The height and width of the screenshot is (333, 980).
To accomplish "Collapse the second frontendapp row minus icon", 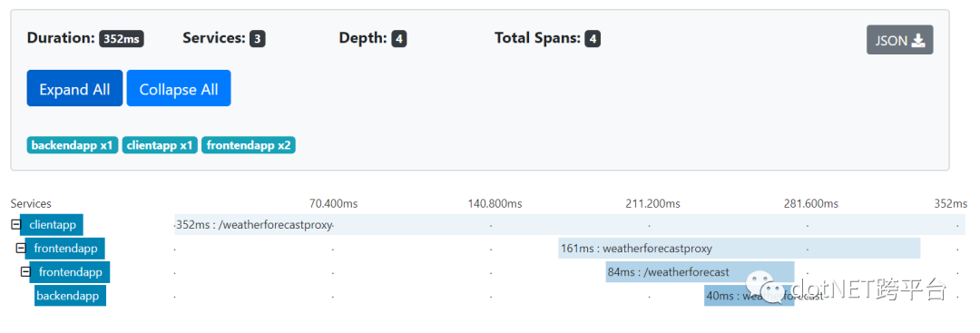I will click(25, 272).
